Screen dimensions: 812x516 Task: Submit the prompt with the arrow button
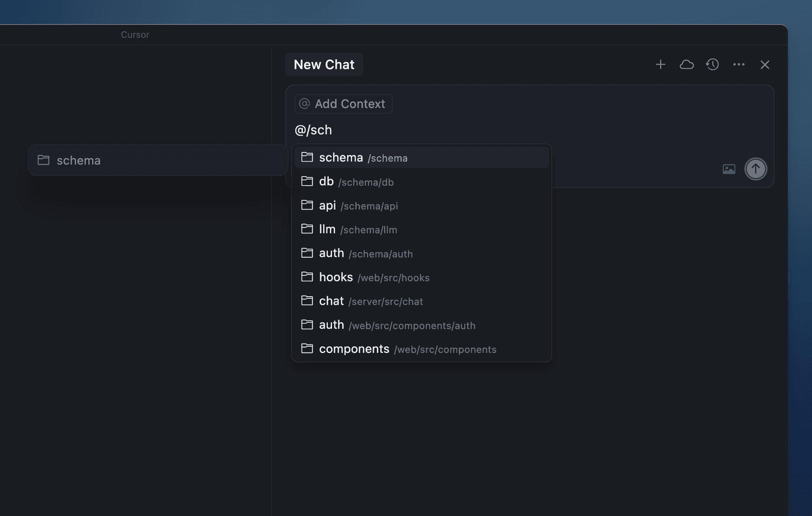[x=755, y=169]
